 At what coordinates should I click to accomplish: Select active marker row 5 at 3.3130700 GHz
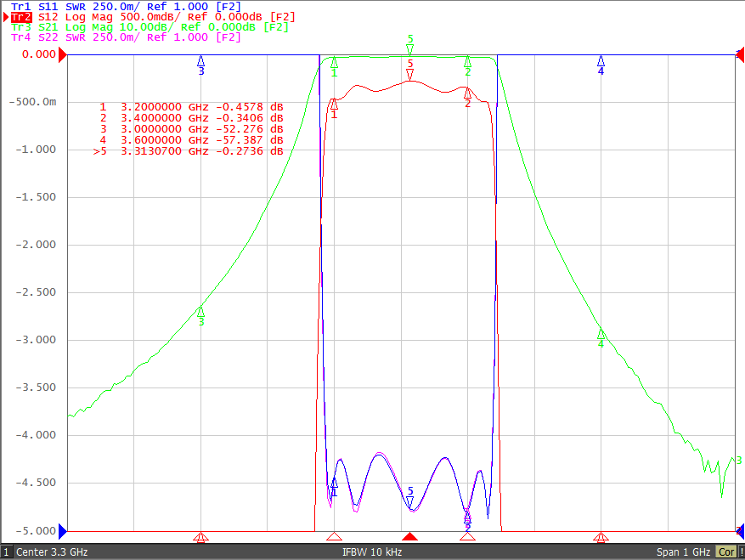189,151
